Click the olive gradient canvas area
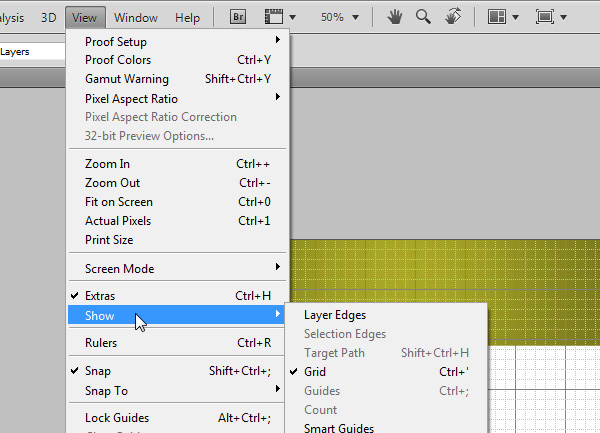 (444, 272)
